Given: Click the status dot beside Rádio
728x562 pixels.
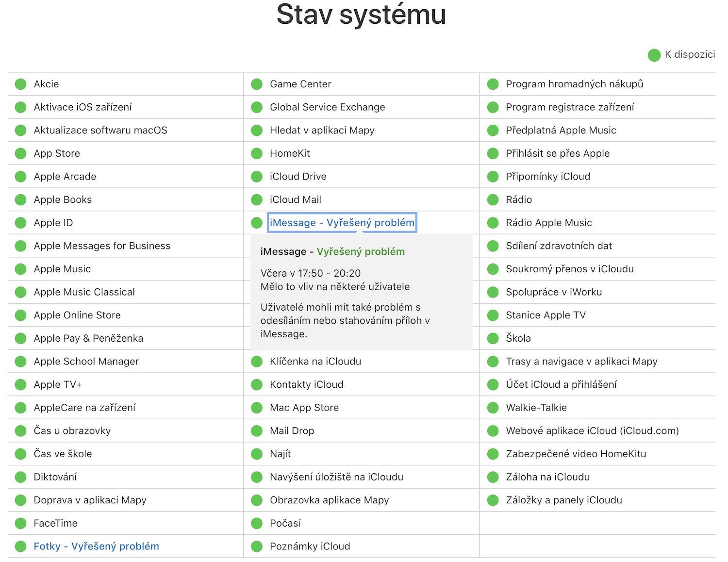Looking at the screenshot, I should tap(493, 200).
